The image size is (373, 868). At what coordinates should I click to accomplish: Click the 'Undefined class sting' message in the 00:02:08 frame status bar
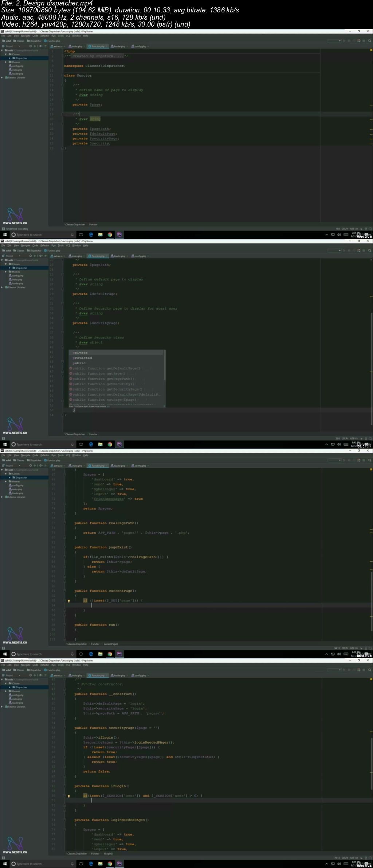17,229
